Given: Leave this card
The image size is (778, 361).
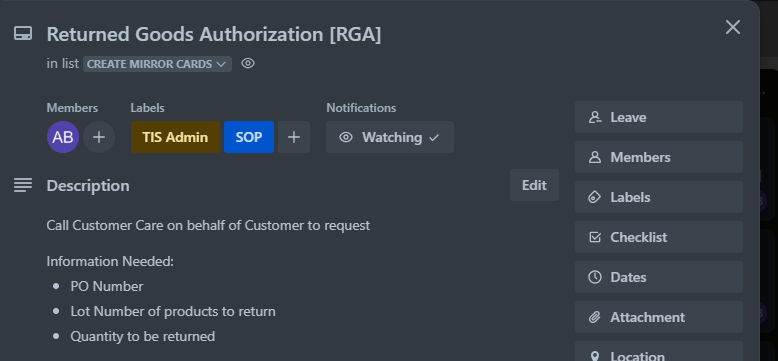Looking at the screenshot, I should tap(659, 117).
